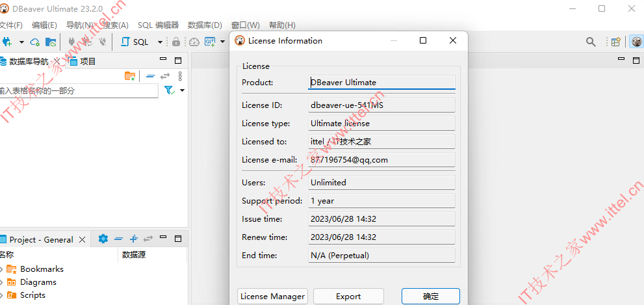Screen dimensions: 644x305
Task: Expand the filter funnel dropdown arrow
Action: (183, 90)
